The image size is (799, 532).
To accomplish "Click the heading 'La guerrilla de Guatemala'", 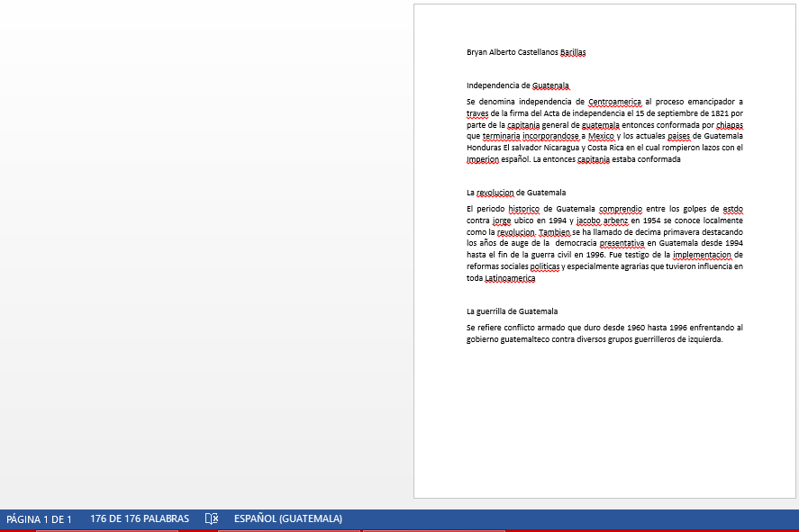I will coord(512,311).
